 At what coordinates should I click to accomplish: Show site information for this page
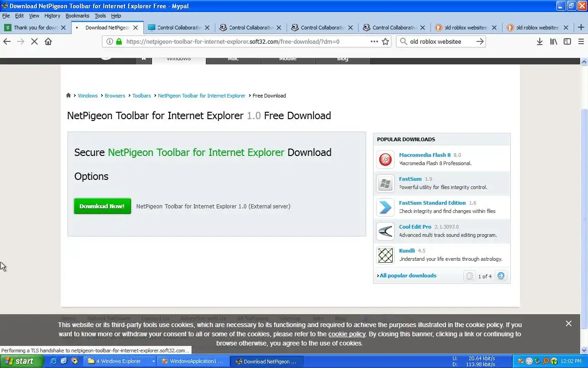click(109, 41)
